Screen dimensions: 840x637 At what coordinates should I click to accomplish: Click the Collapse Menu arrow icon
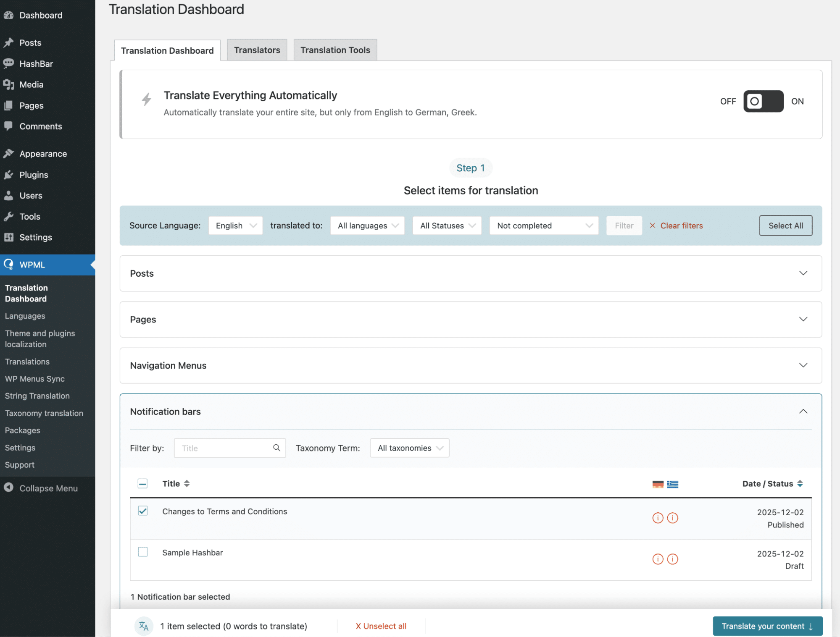(x=9, y=488)
